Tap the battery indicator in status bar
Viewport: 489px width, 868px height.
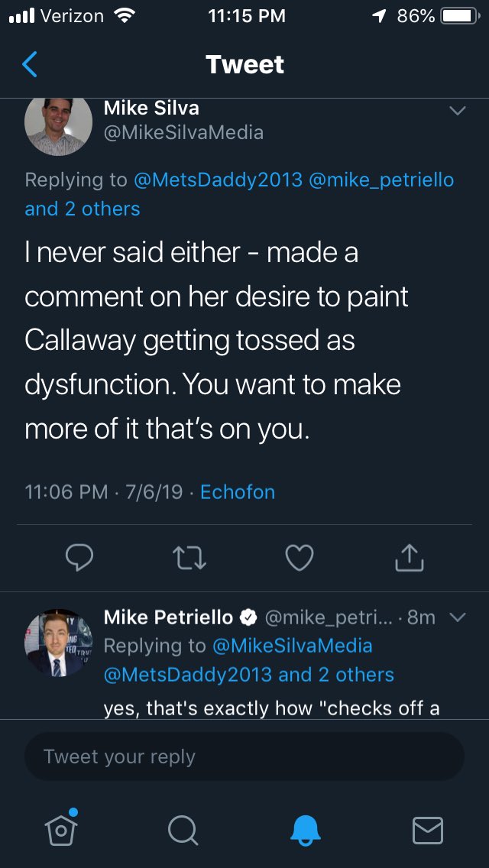tap(458, 15)
